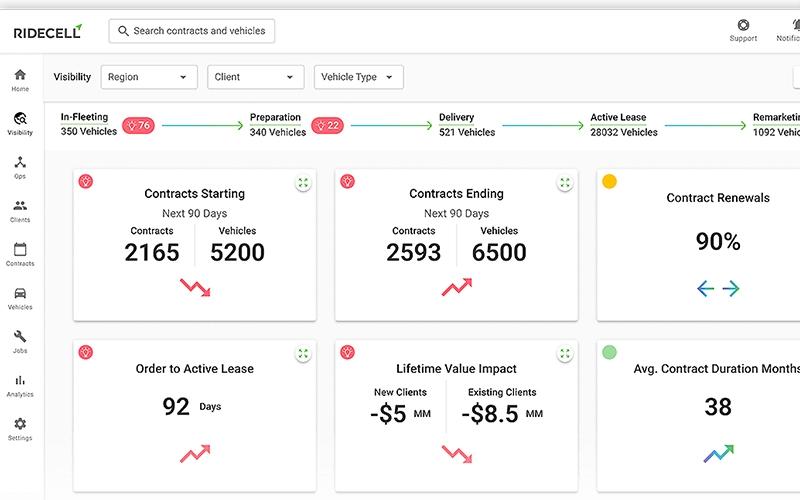Screen dimensions: 800x500
Task: Click the -$5 MM New Clients value
Action: pos(401,413)
